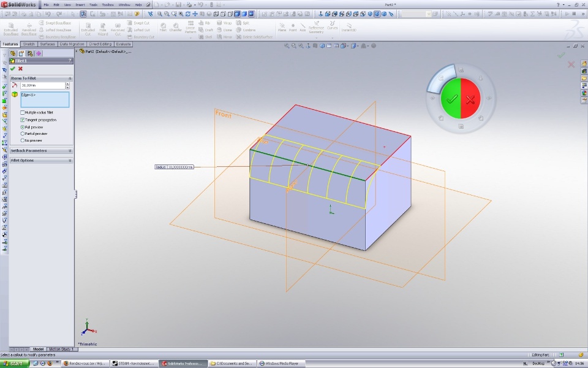
Task: Open the Linear Pattern dropdown arrow
Action: 190,37
